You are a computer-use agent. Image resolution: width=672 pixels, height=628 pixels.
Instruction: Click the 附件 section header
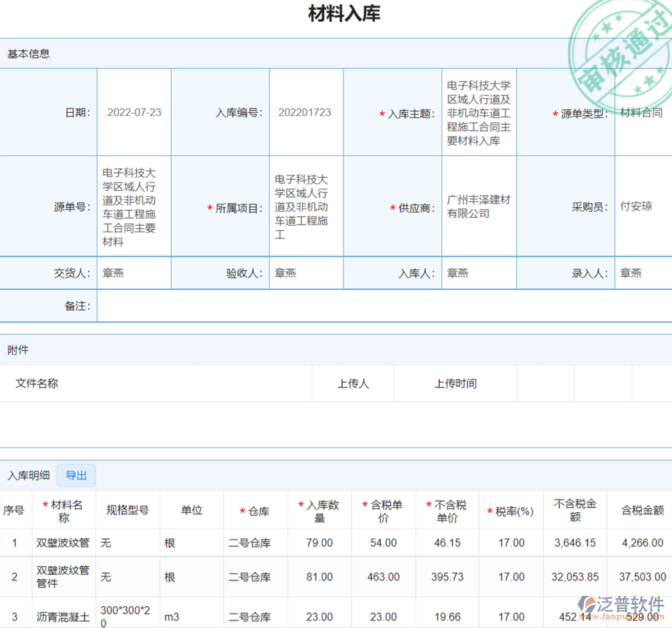click(x=18, y=350)
